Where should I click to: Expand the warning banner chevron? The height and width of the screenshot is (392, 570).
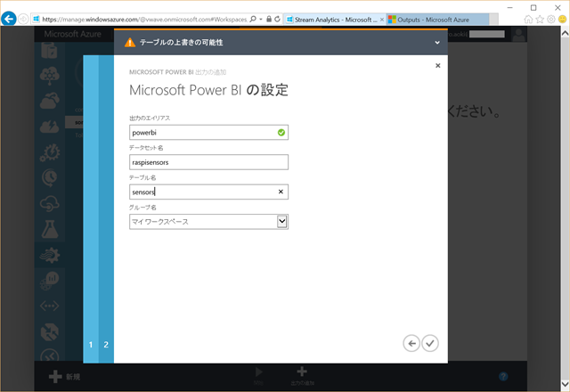(x=437, y=43)
